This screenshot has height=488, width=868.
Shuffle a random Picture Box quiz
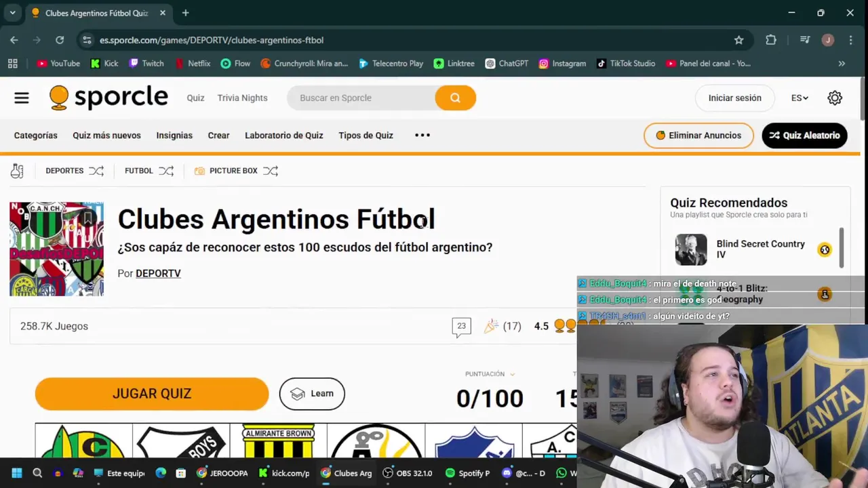pyautogui.click(x=271, y=171)
